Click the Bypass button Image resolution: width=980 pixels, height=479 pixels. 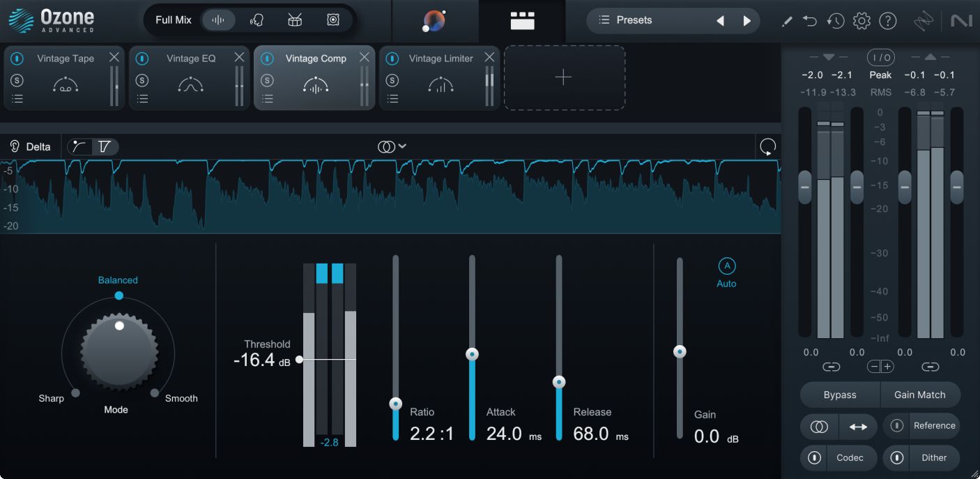click(x=840, y=395)
